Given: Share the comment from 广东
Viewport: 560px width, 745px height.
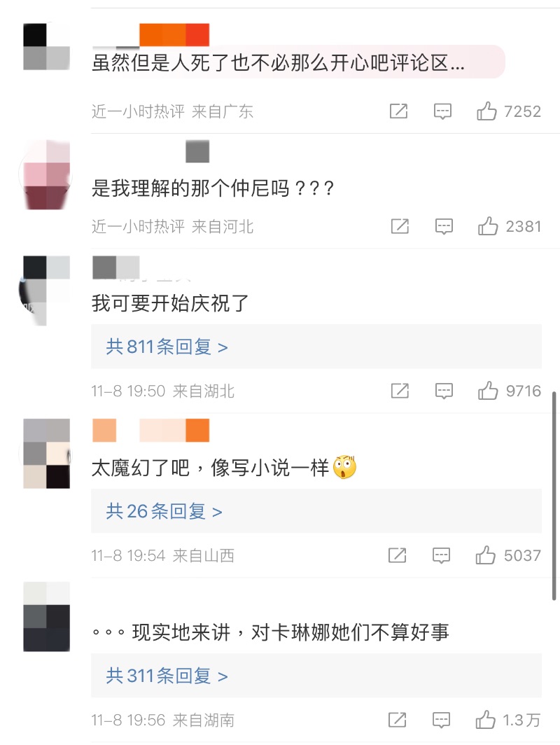Looking at the screenshot, I should pyautogui.click(x=398, y=111).
